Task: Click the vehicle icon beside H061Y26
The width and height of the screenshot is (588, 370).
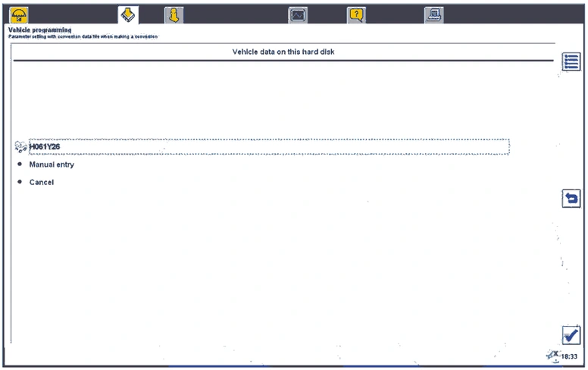Action: point(20,146)
